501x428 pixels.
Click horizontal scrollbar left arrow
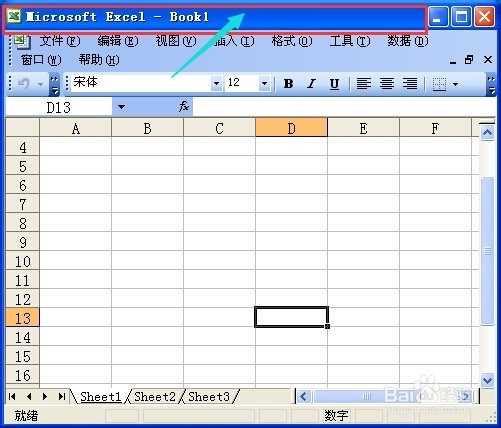(x=303, y=396)
